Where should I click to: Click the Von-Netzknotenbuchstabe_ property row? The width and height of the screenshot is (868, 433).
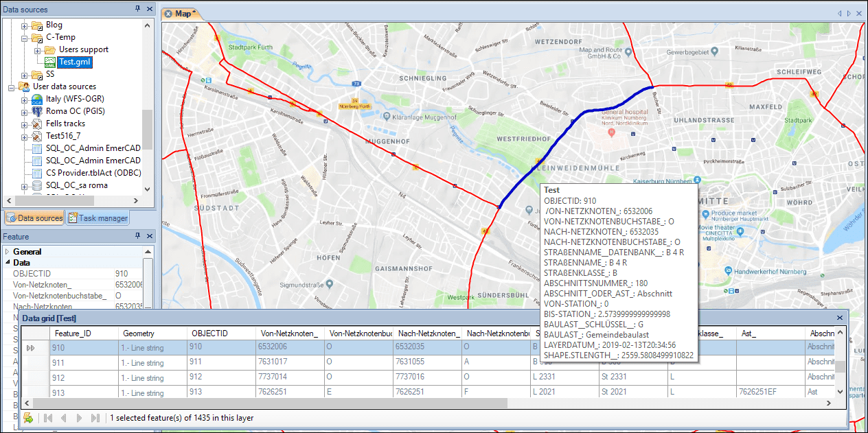click(74, 295)
